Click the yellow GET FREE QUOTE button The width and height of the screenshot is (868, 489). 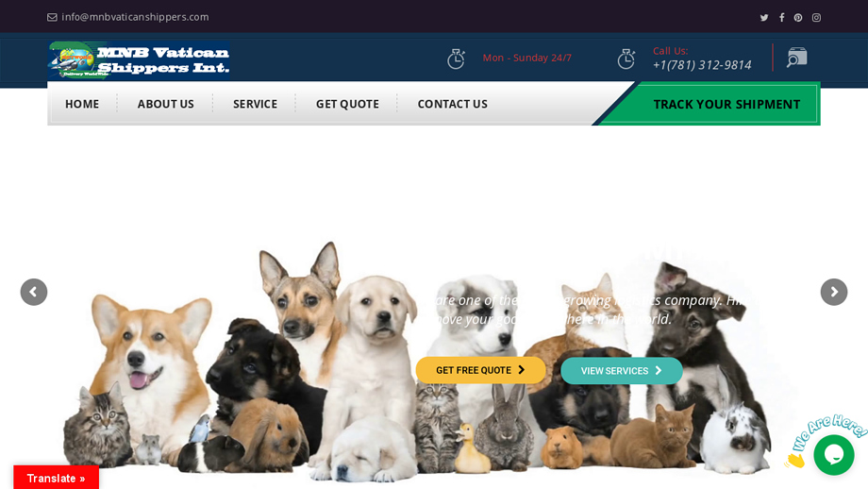(480, 370)
